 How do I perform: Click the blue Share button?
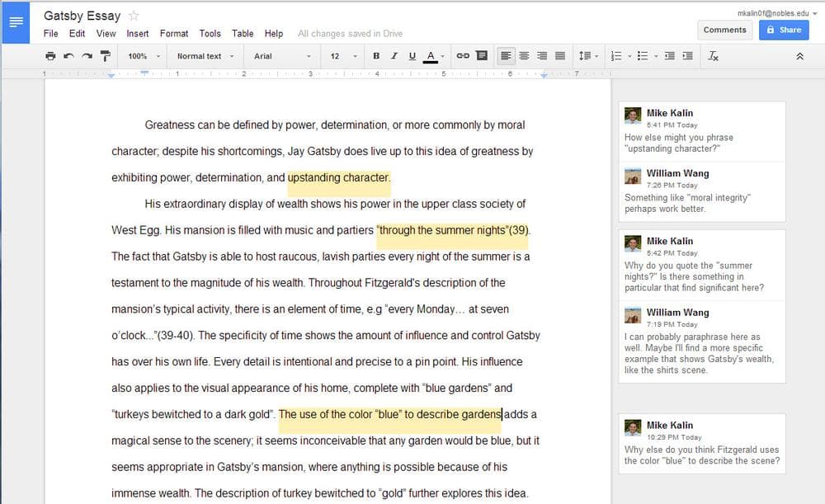click(x=783, y=29)
